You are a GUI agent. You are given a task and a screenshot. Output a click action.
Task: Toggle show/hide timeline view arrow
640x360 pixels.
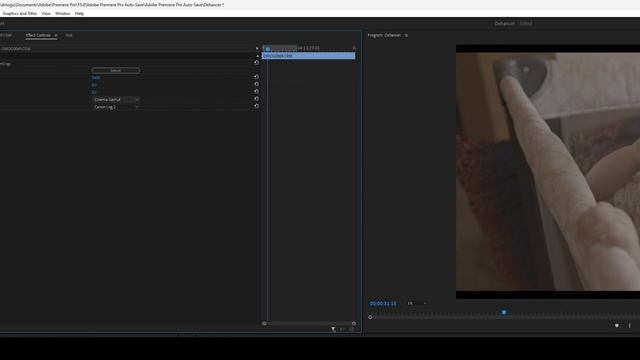coord(257,49)
